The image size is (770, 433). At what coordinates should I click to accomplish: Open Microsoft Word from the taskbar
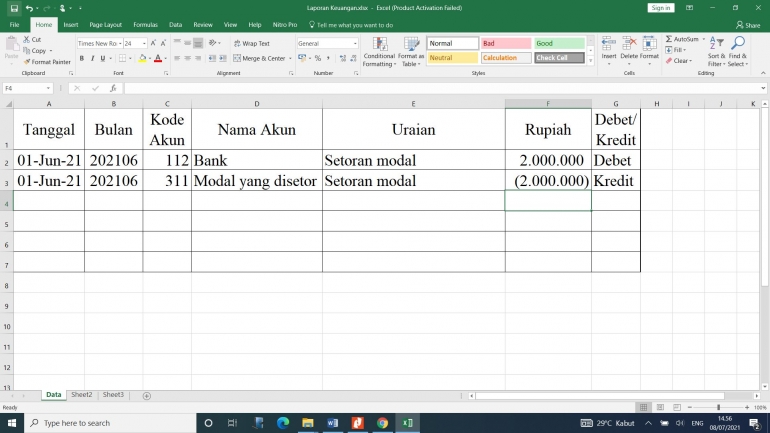pos(332,423)
